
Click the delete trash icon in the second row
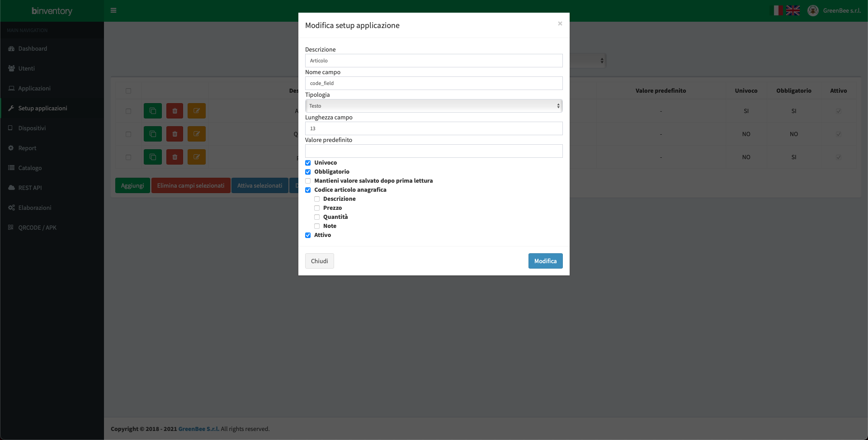(x=175, y=134)
